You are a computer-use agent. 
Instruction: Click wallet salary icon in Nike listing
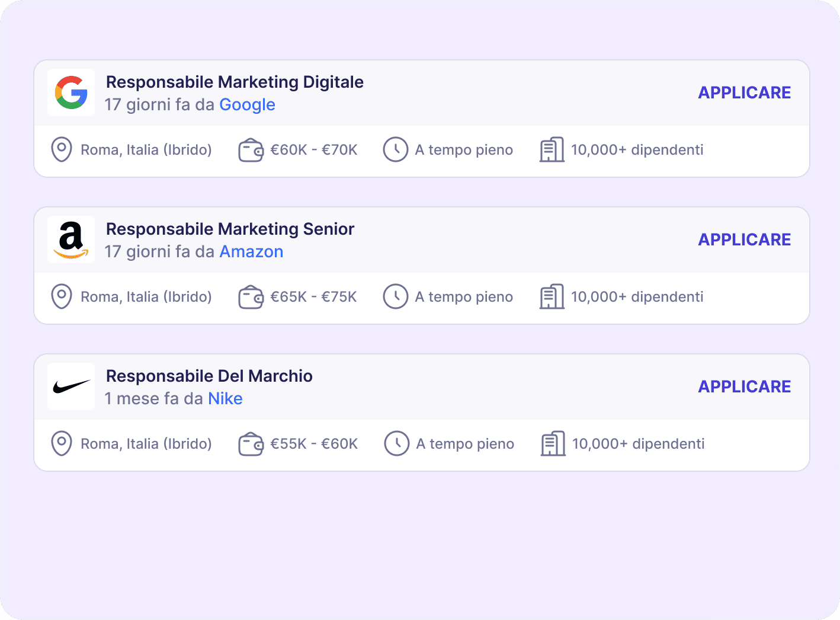click(251, 444)
